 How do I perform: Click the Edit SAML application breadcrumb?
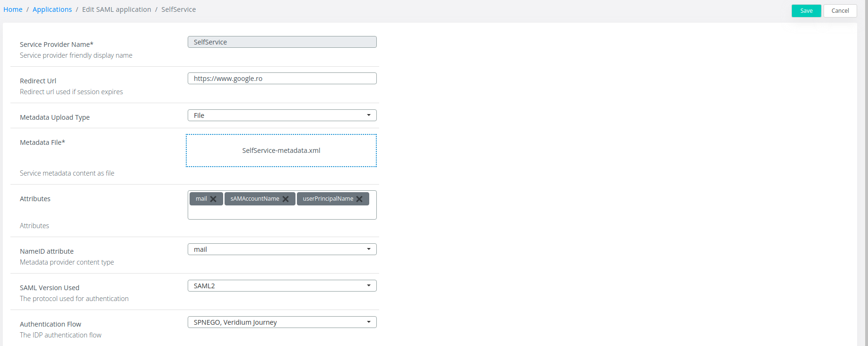(x=116, y=9)
